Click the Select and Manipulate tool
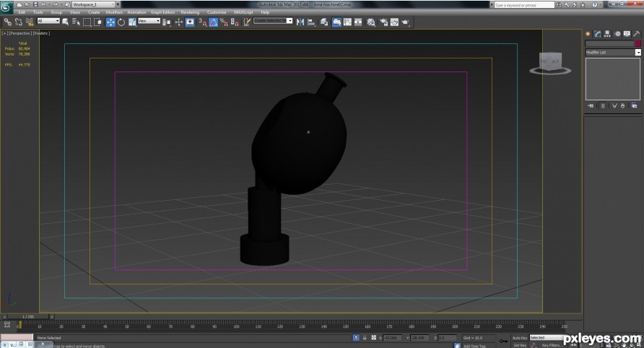Image resolution: width=644 pixels, height=348 pixels. coord(178,22)
